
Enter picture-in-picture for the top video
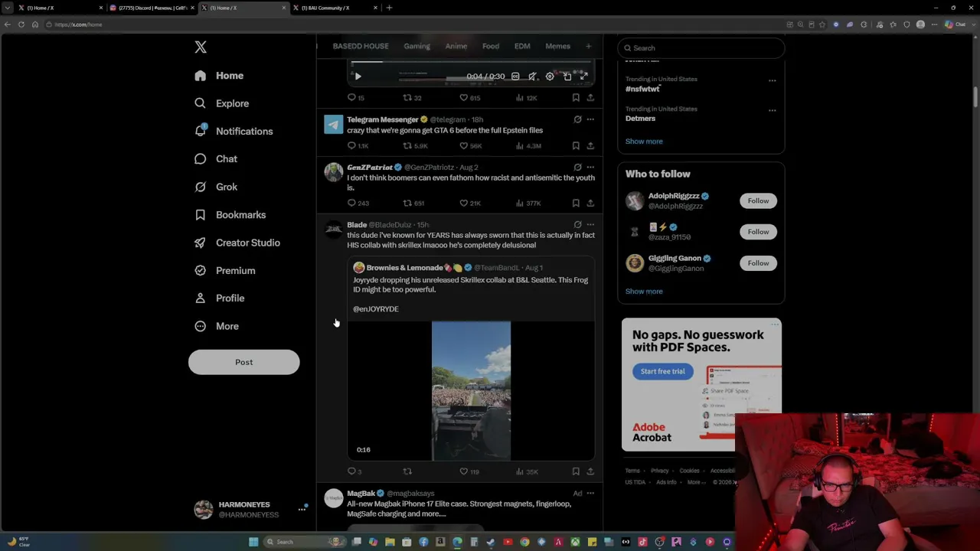pyautogui.click(x=567, y=77)
